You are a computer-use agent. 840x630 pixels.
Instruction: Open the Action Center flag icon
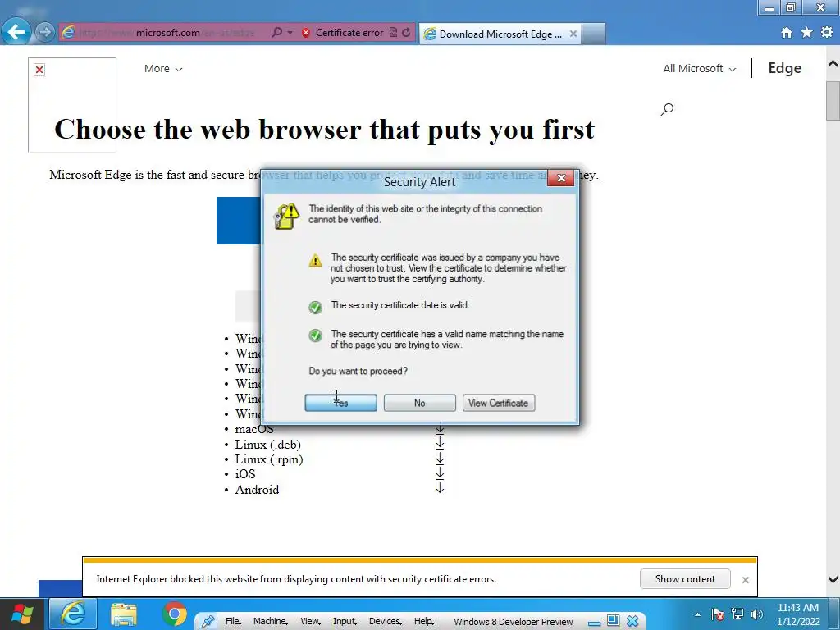(718, 614)
